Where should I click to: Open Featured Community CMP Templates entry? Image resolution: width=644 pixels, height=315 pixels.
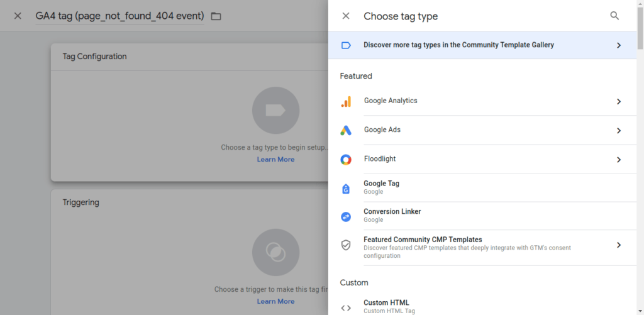[x=482, y=248]
